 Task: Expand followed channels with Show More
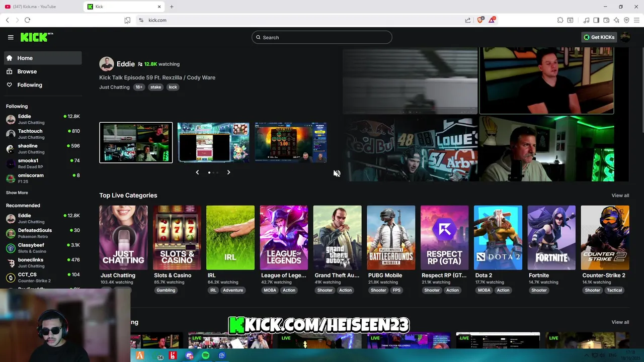coord(17,193)
